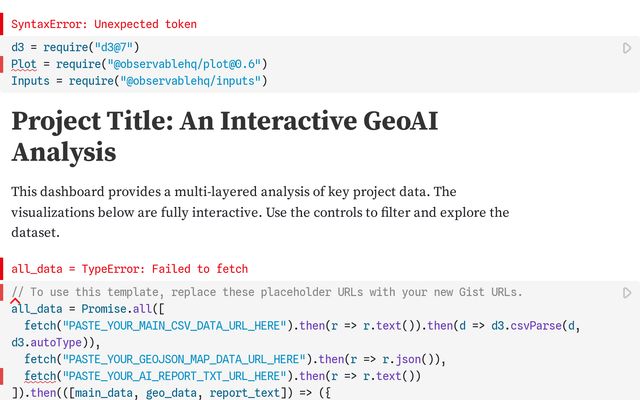Click the red gutter marker beside the Plot line
640x400 pixels.
[5, 64]
